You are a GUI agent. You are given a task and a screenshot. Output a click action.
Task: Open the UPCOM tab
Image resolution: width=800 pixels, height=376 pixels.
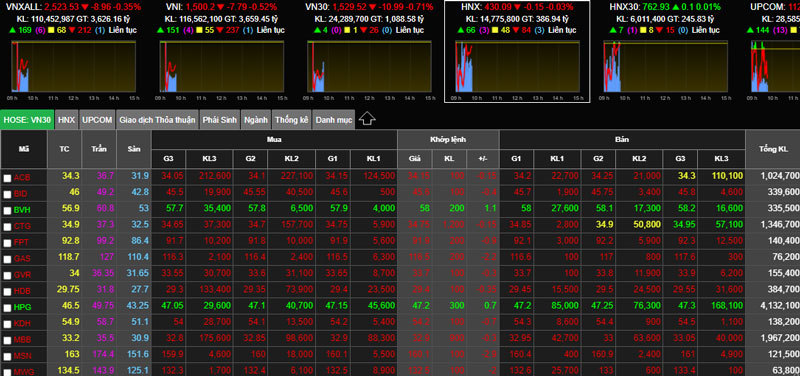(97, 120)
